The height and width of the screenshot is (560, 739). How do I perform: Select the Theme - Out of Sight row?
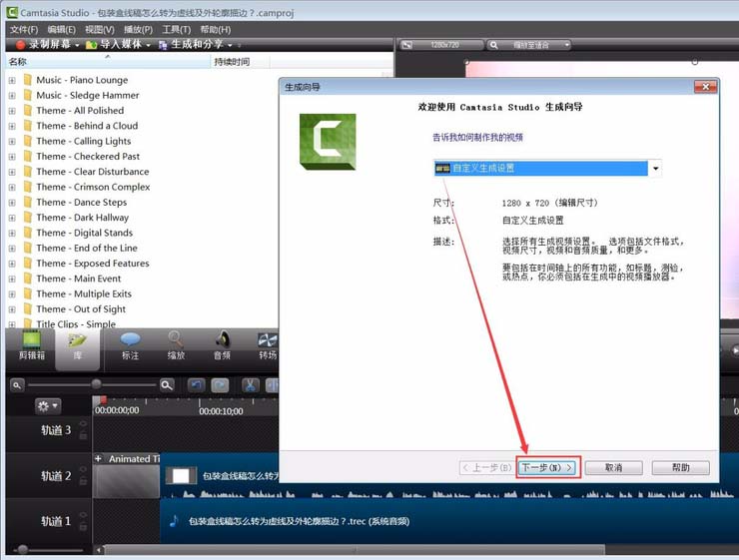point(81,309)
